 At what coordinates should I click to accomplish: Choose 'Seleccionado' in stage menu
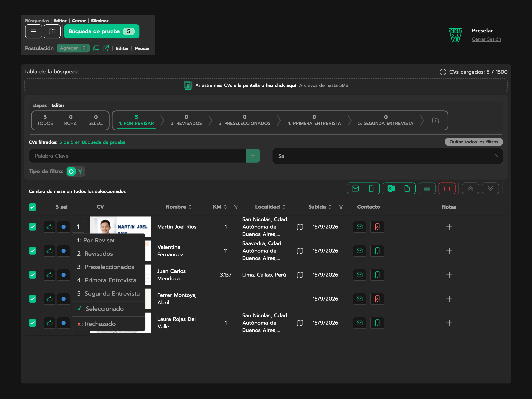[x=108, y=309]
